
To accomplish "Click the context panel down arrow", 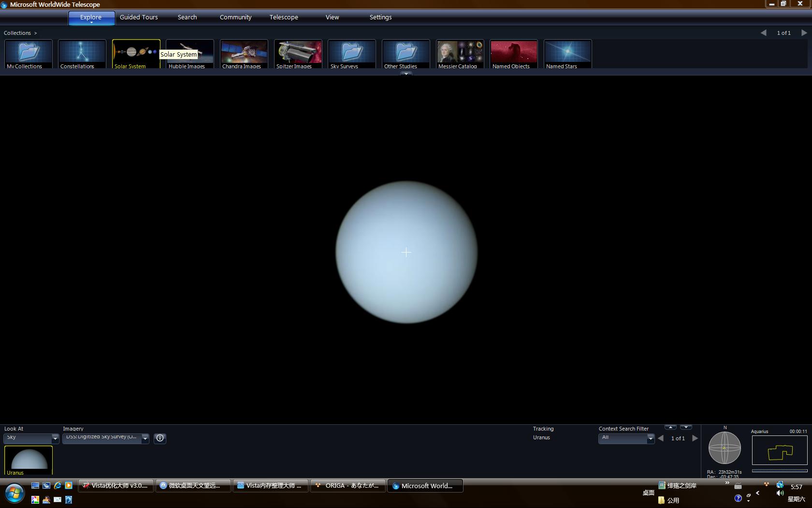I will pyautogui.click(x=686, y=427).
